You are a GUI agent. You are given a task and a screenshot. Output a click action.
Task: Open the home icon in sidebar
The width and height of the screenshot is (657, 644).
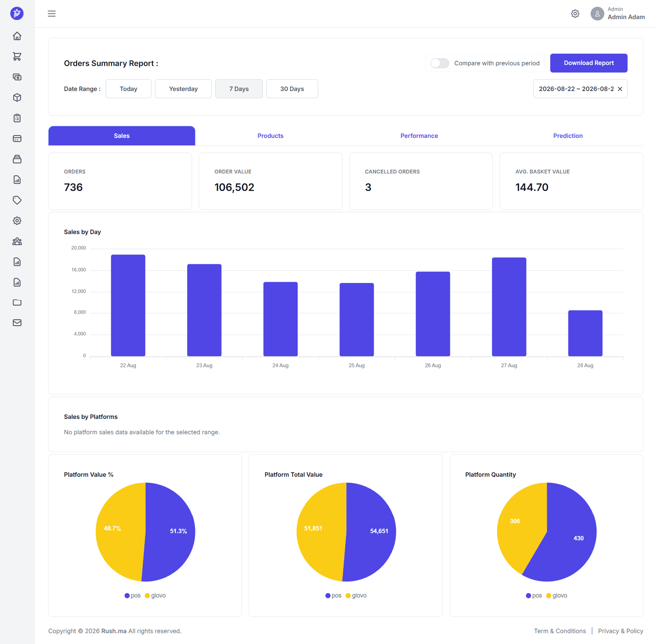tap(17, 36)
